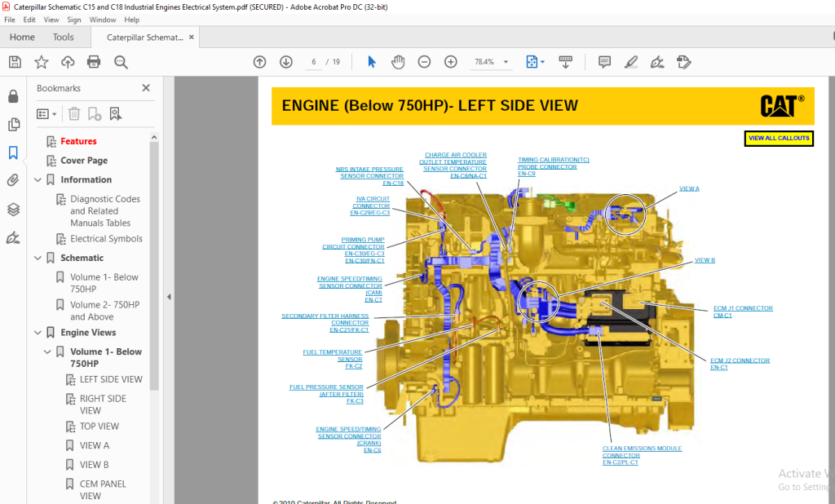The width and height of the screenshot is (835, 504).
Task: Switch to the Tools tab
Action: point(63,38)
